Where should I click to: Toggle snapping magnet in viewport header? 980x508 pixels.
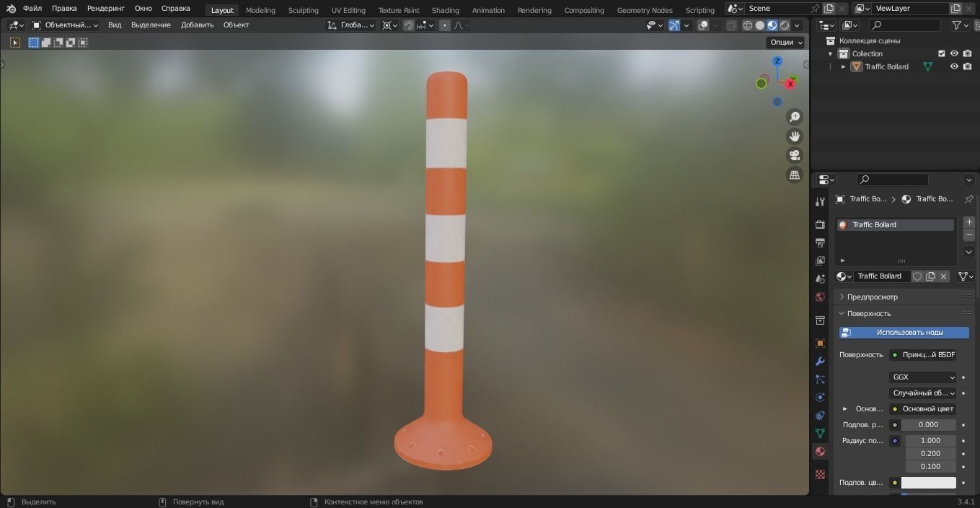pyautogui.click(x=409, y=25)
